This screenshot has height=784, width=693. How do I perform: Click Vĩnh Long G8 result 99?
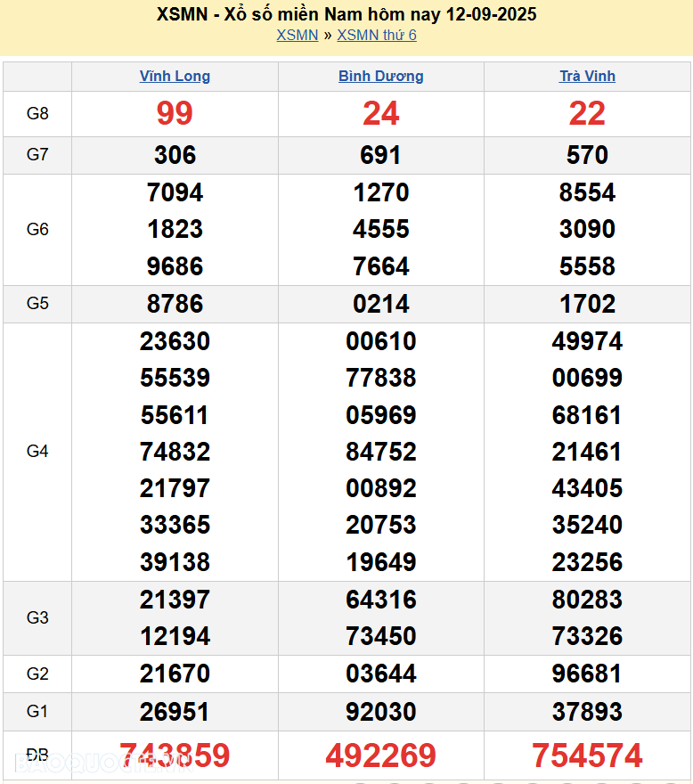[175, 113]
